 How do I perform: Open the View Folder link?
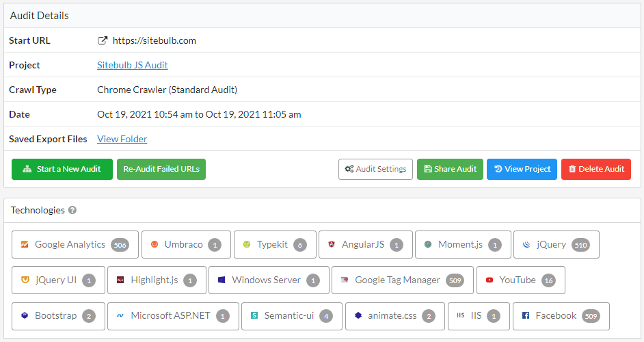click(122, 139)
